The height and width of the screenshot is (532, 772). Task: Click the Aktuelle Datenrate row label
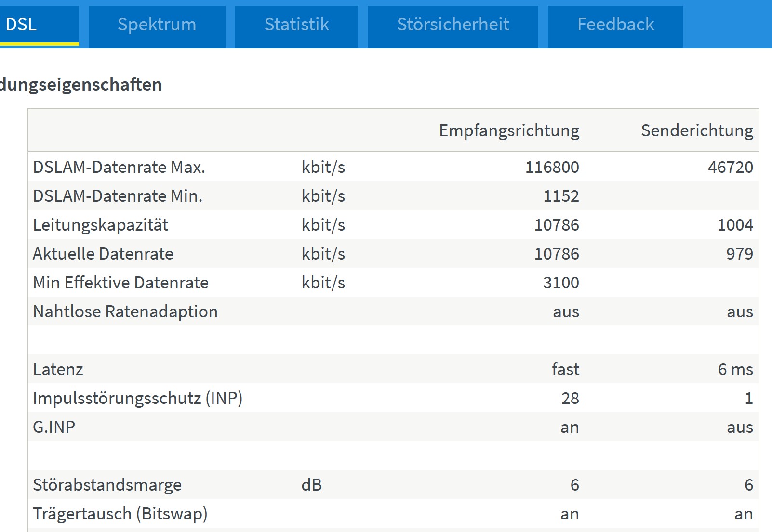tap(103, 254)
